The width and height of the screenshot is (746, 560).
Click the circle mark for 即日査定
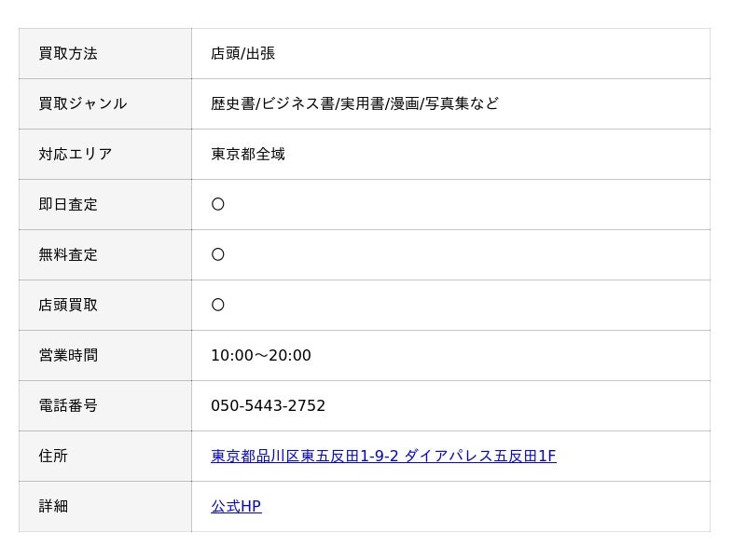pyautogui.click(x=218, y=204)
